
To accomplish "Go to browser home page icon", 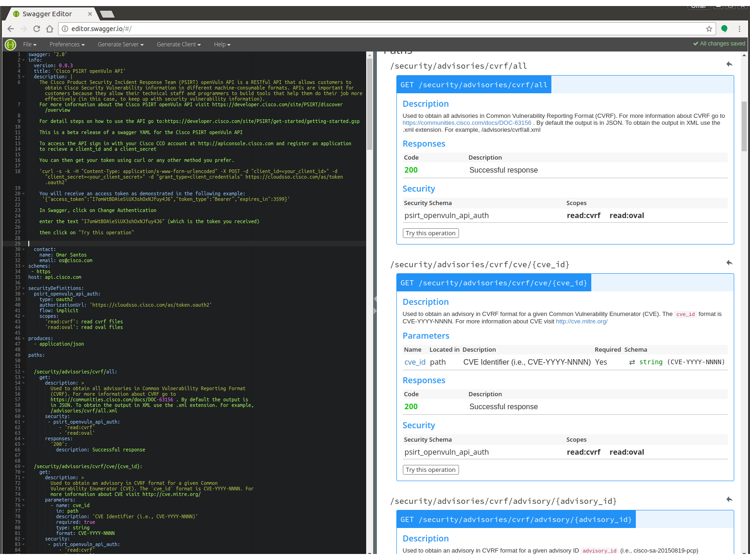I will [50, 29].
